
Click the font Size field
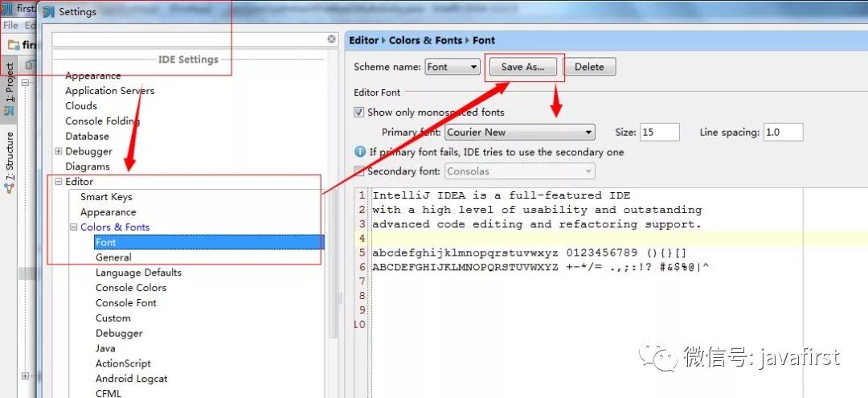tap(660, 133)
